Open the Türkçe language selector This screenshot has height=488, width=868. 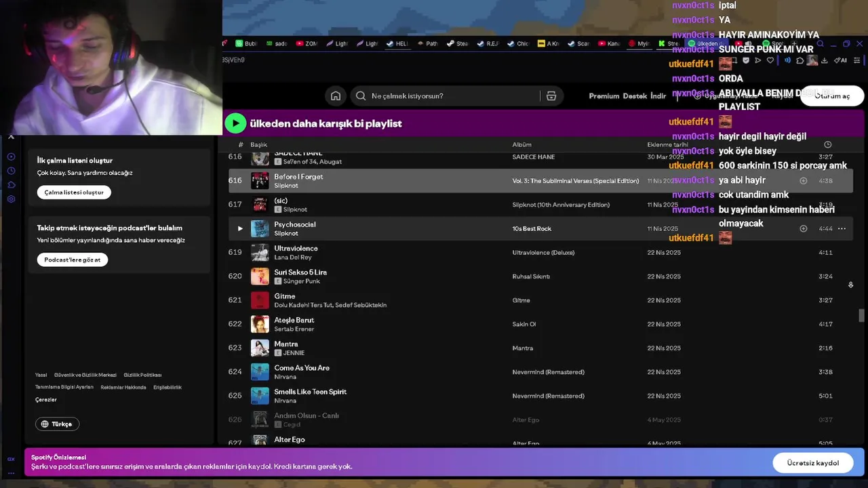[57, 424]
